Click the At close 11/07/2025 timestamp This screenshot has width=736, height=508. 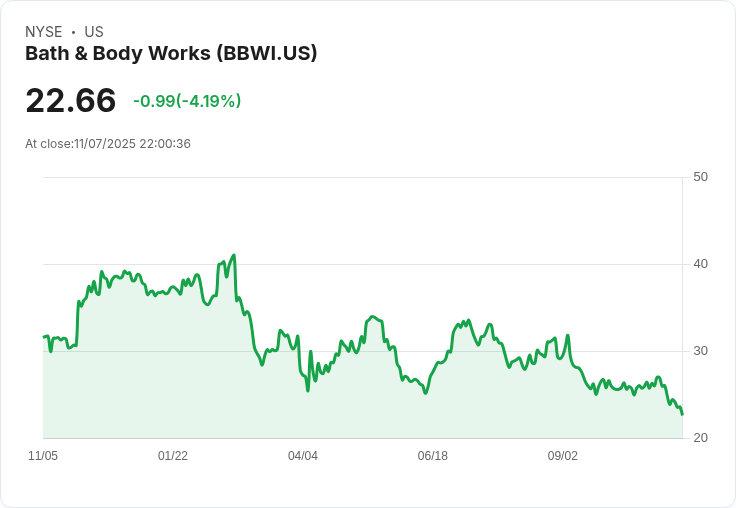click(108, 144)
